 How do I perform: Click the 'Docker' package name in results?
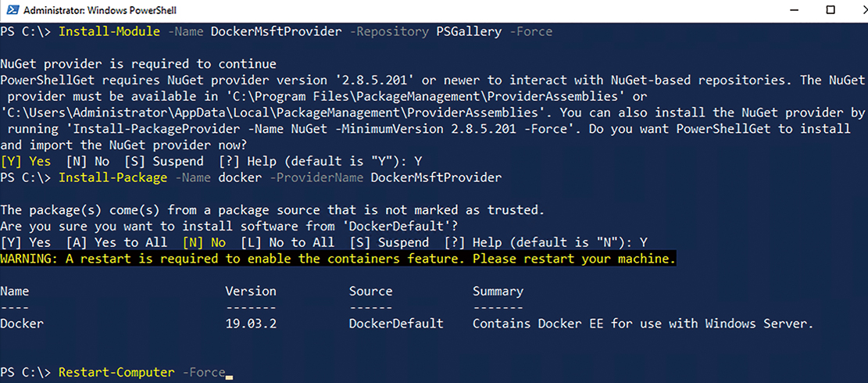(x=22, y=324)
